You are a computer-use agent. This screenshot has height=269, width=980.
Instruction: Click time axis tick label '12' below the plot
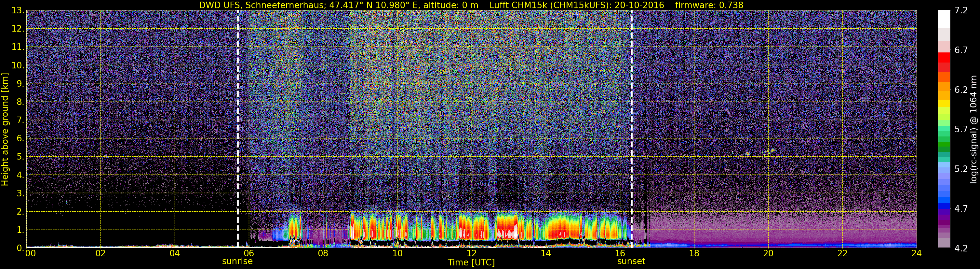click(x=471, y=253)
